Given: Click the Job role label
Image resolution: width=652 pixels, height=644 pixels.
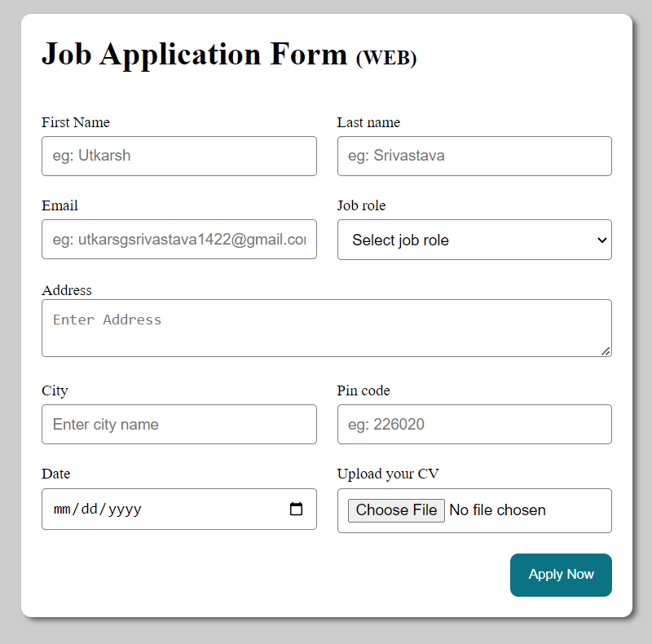Looking at the screenshot, I should pos(361,205).
